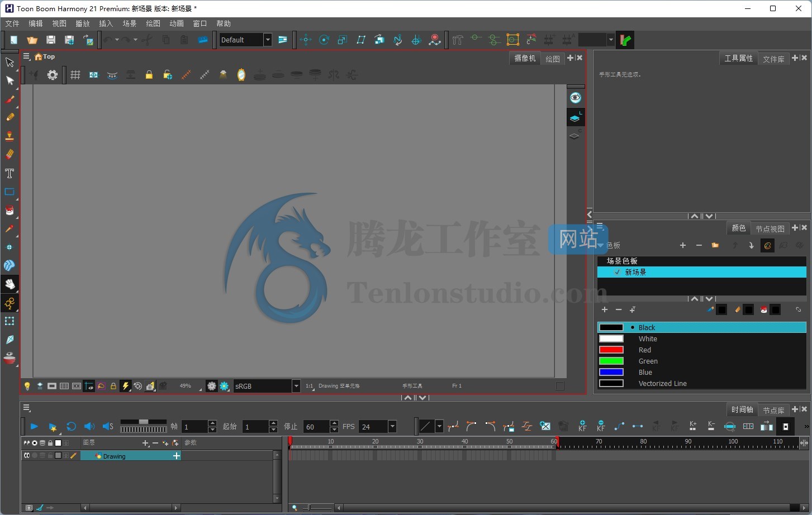Select the Dropper tool
812x515 pixels.
pyautogui.click(x=10, y=228)
